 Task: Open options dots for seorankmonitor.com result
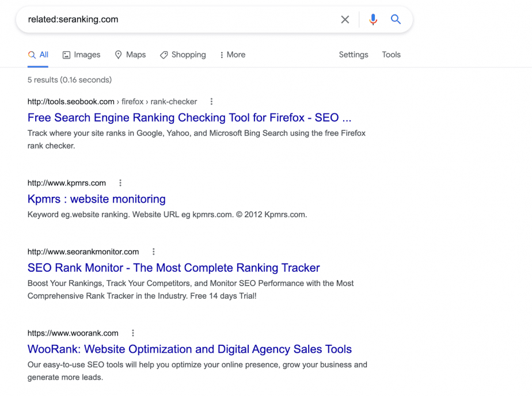[x=153, y=252]
